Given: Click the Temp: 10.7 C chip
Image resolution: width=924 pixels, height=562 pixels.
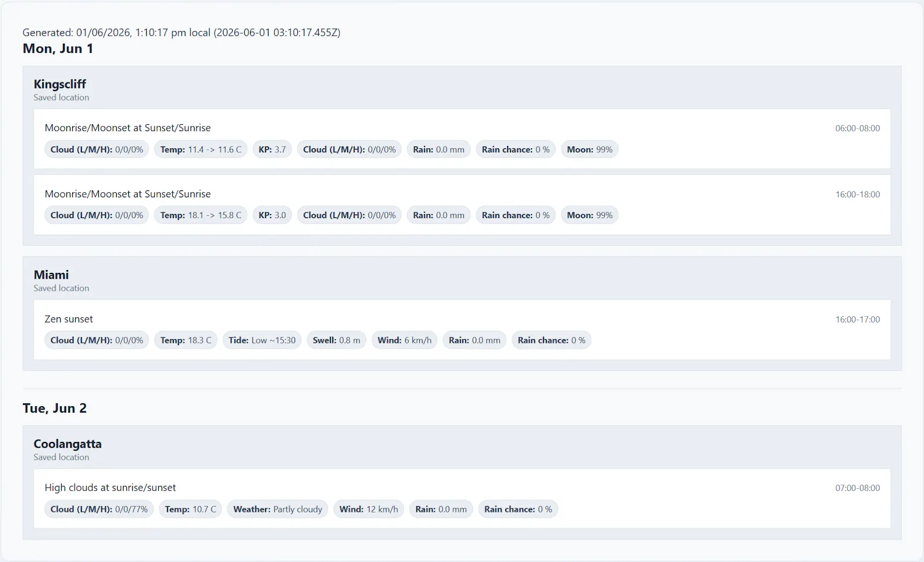Looking at the screenshot, I should [191, 509].
